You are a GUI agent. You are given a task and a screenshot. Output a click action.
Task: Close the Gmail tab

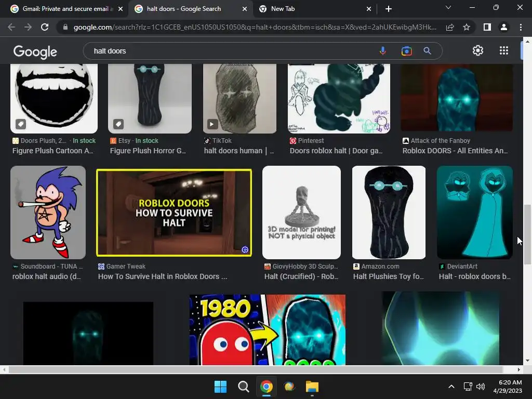pyautogui.click(x=121, y=9)
